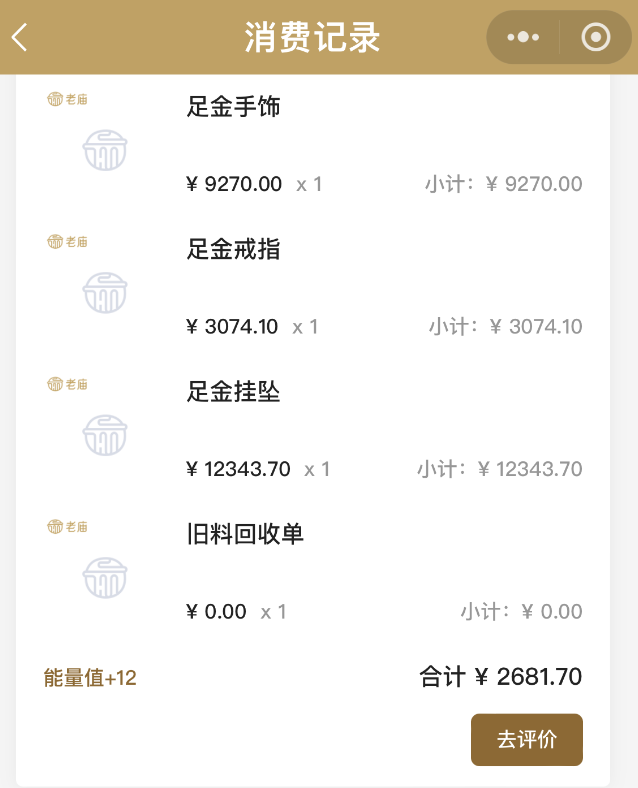Click the 老庙 brand logo beside 旧料回收单
Image resolution: width=638 pixels, height=788 pixels.
click(68, 526)
